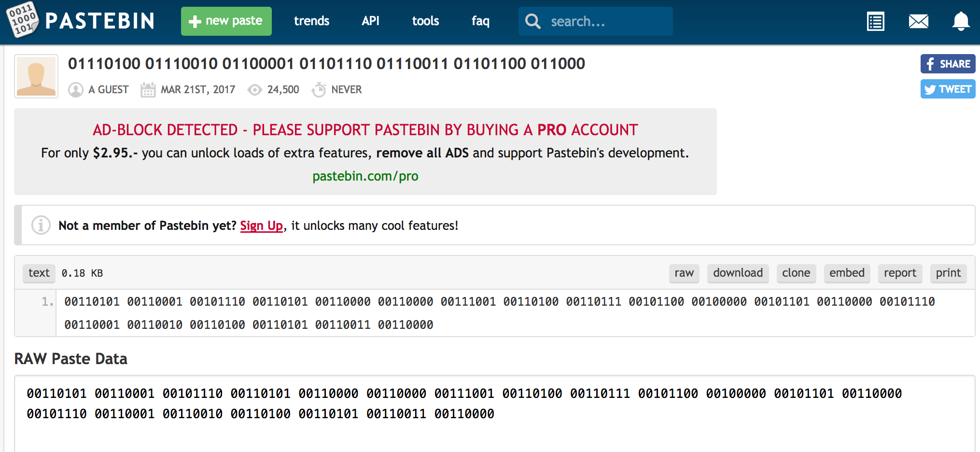Click the NEVER expiration text
The image size is (980, 452).
point(347,90)
